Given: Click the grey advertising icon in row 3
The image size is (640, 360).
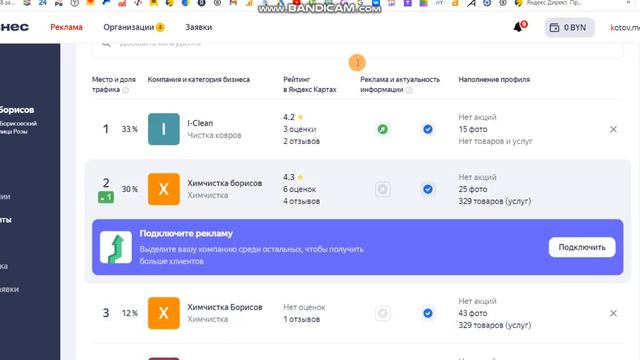Looking at the screenshot, I should (x=382, y=313).
